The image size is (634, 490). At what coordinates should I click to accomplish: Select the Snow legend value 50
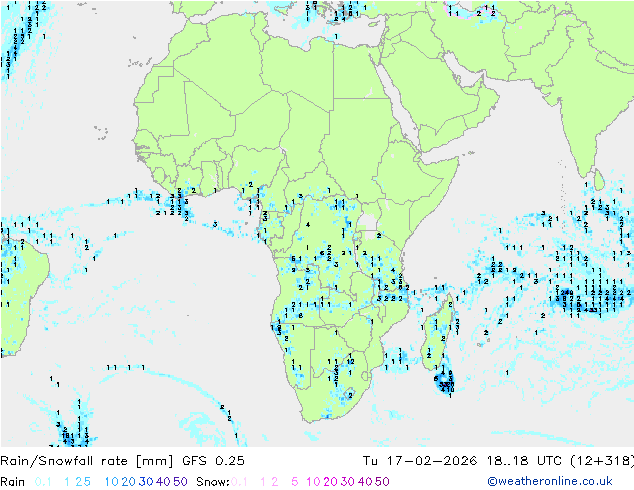pos(382,482)
